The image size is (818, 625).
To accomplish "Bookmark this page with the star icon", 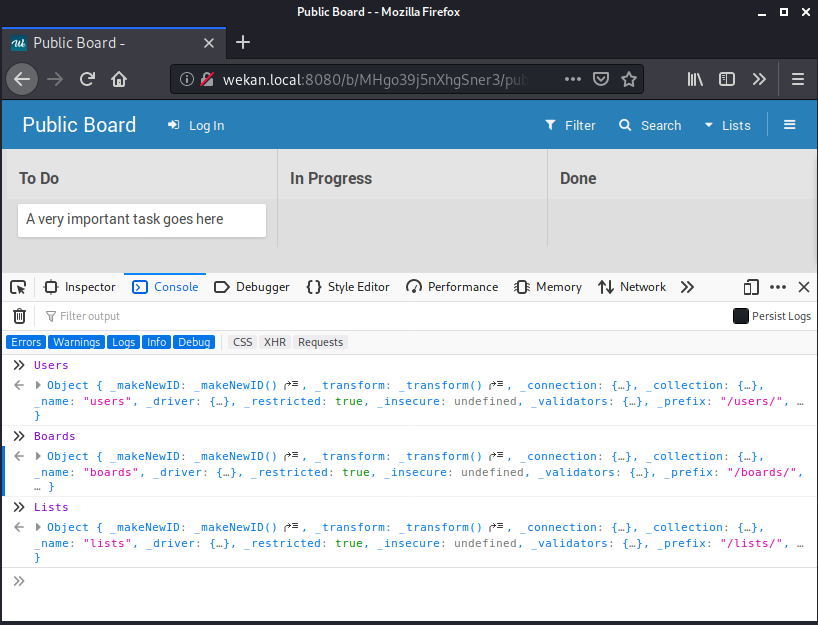I will 627,78.
